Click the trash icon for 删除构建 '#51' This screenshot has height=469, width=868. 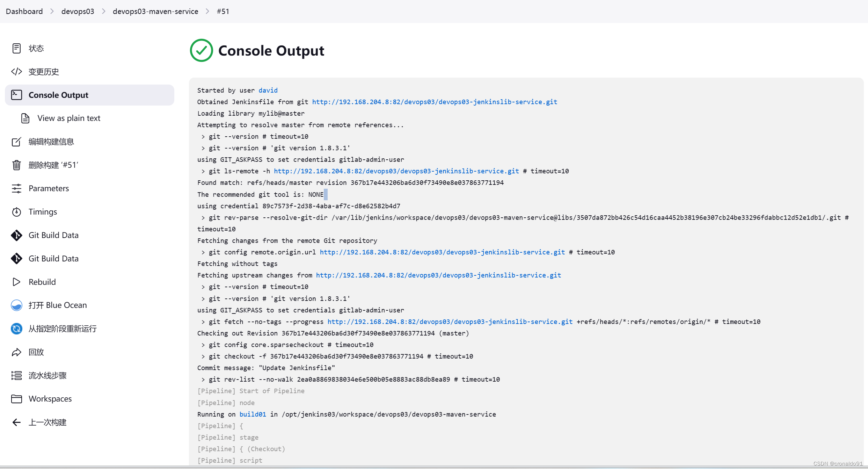point(16,165)
